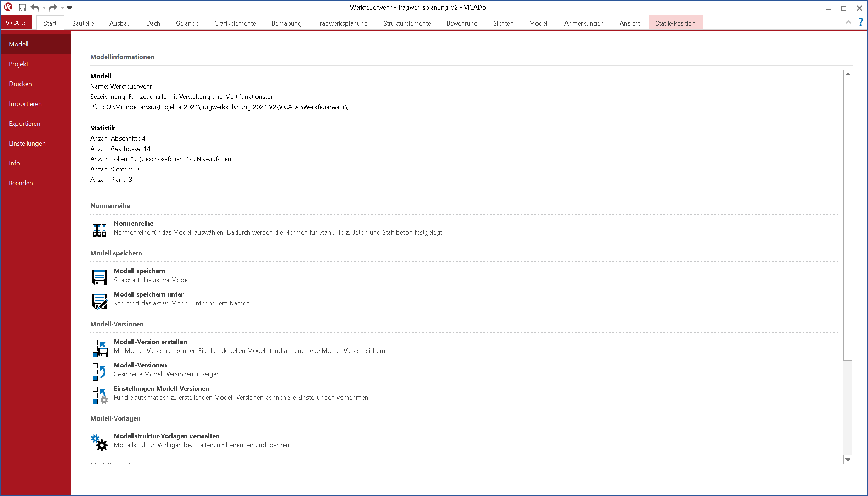Click the 'Bezeichnung: Fahrzeughalle' line
Viewport: 868px width, 496px height.
coord(185,96)
